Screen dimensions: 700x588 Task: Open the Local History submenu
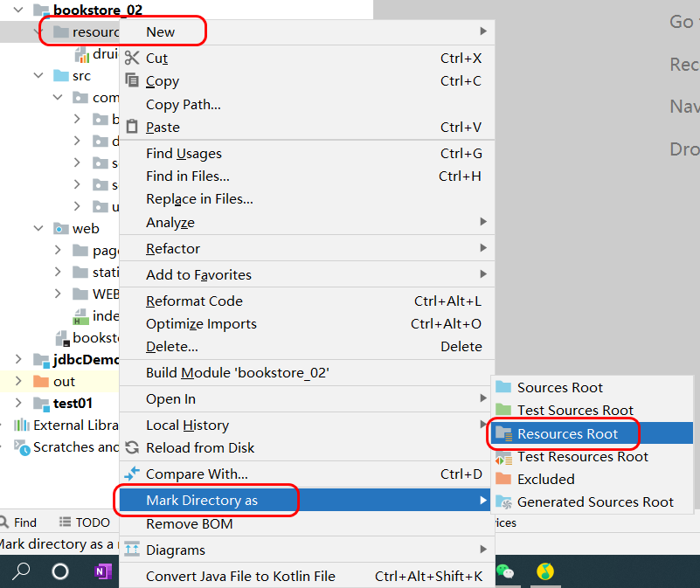[x=307, y=425]
